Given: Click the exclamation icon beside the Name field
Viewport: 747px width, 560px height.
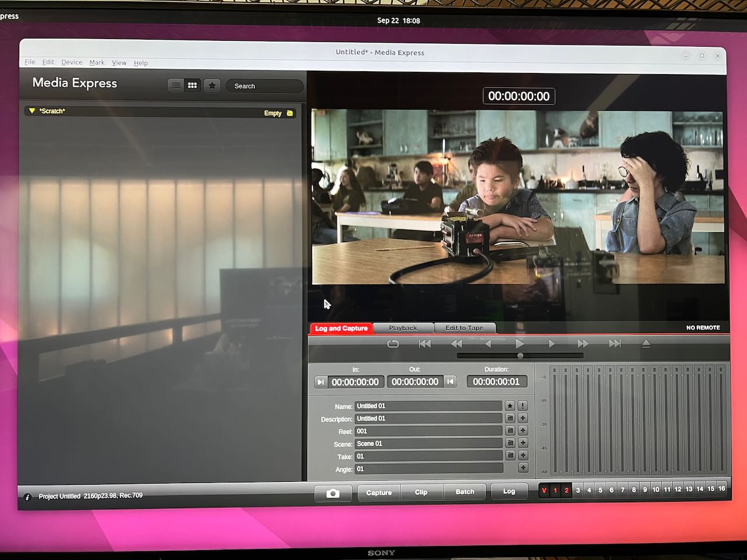Looking at the screenshot, I should coord(522,405).
